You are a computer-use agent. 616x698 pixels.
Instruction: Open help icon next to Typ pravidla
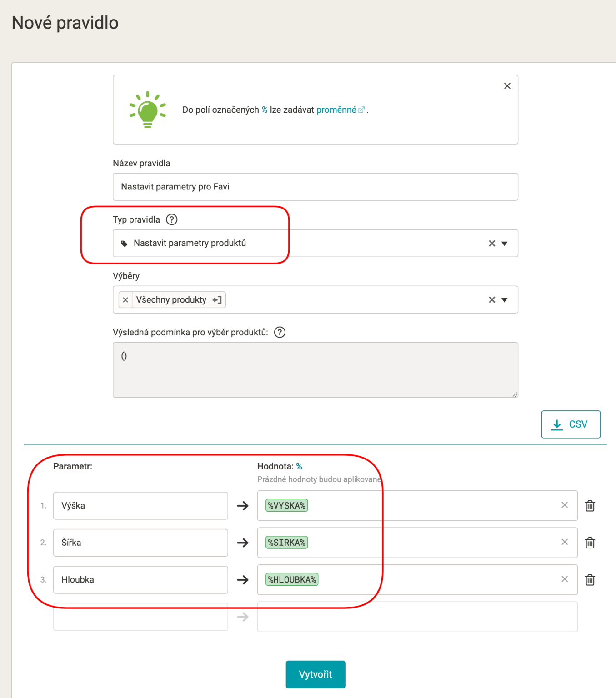pyautogui.click(x=172, y=219)
